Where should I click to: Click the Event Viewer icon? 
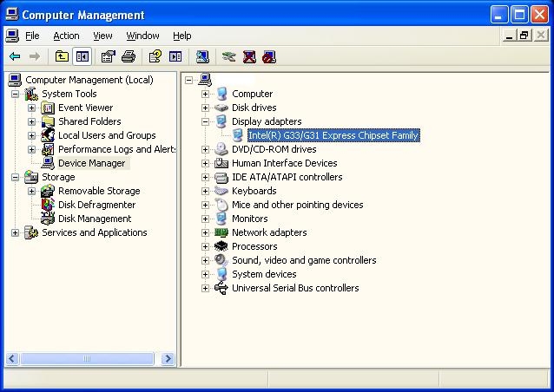click(x=48, y=108)
